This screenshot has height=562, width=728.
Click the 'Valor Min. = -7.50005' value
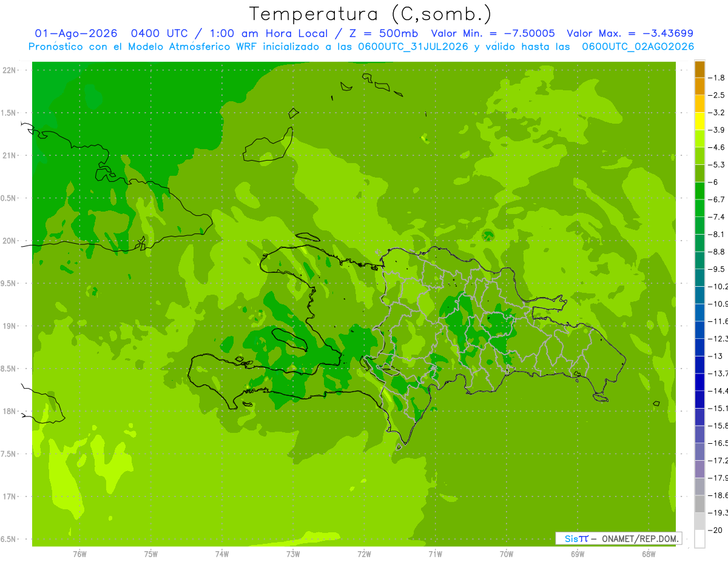(493, 33)
